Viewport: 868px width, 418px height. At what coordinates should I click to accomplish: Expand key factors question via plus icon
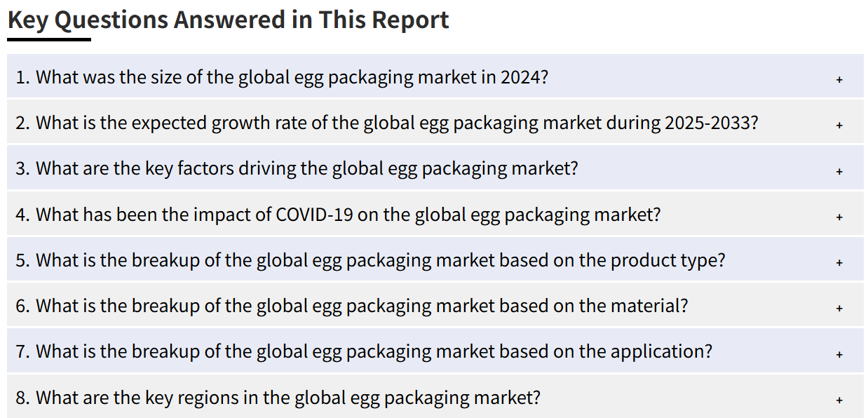pos(839,171)
